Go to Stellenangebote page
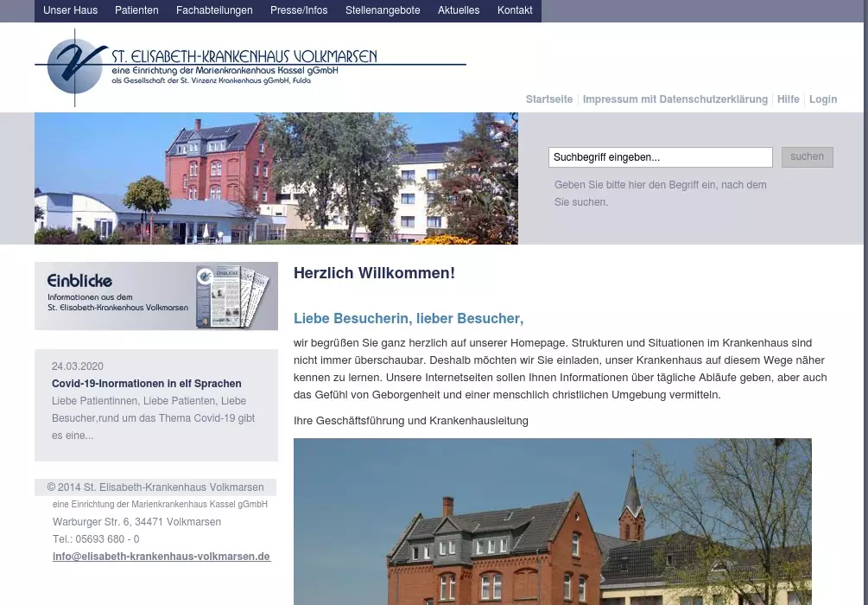This screenshot has width=868, height=605. click(x=383, y=10)
